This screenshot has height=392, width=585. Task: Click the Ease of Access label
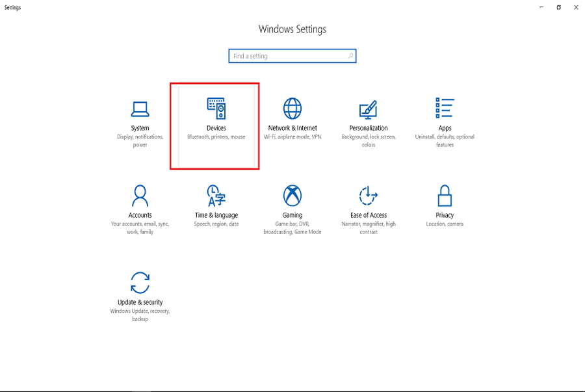coord(369,215)
